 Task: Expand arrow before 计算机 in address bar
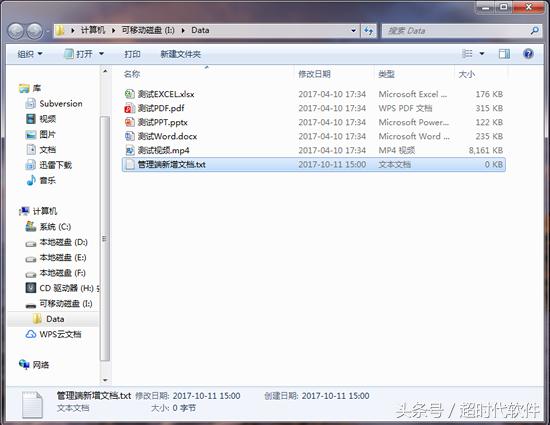coord(73,31)
